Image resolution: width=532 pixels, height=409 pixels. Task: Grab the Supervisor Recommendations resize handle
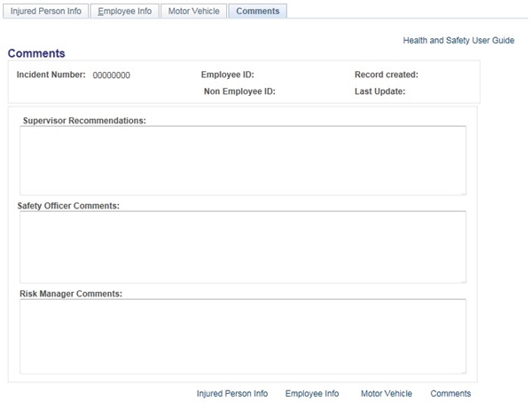[463, 191]
